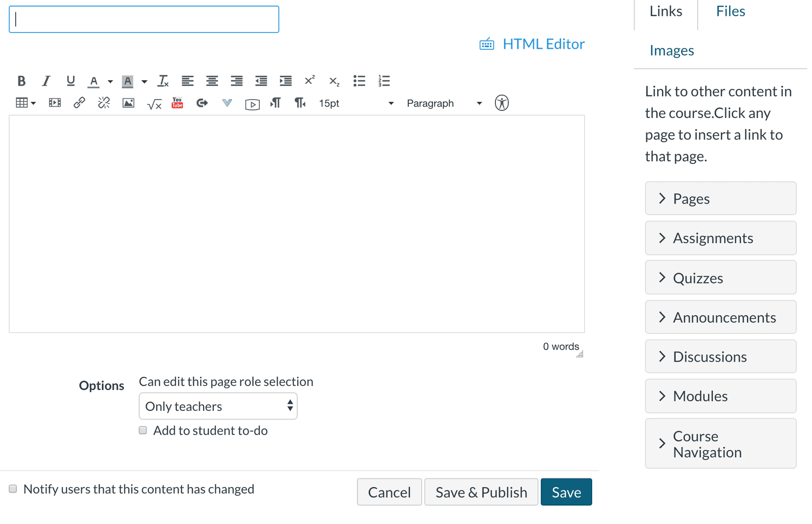The image size is (812, 524).
Task: Open text color dropdown arrow
Action: (x=110, y=82)
